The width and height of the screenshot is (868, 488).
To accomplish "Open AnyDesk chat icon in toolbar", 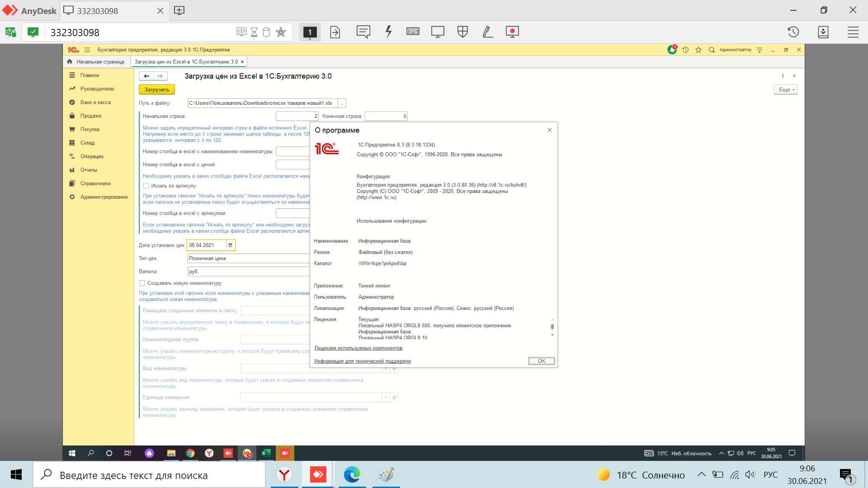I will point(363,32).
